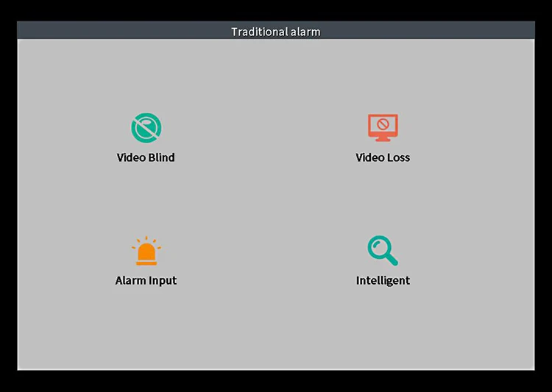This screenshot has height=392, width=552.
Task: Open the Video Blind icon
Action: [x=146, y=127]
